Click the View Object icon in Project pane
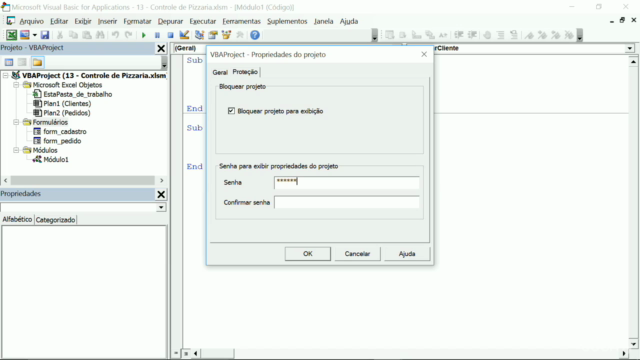 22,62
